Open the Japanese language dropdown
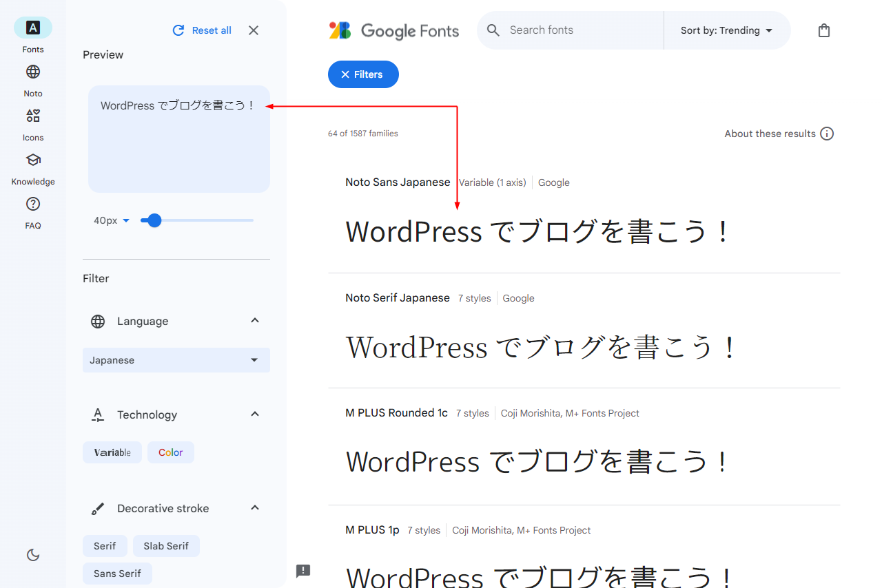The image size is (882, 588). (176, 360)
